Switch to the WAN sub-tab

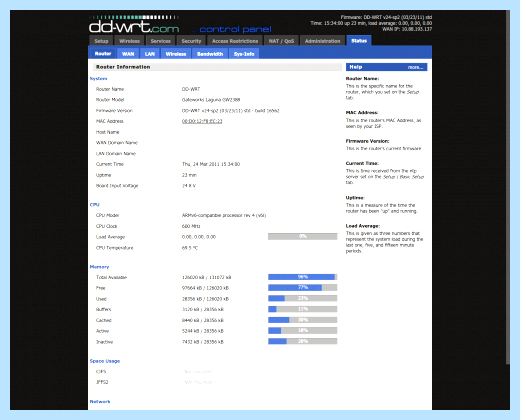pyautogui.click(x=128, y=54)
